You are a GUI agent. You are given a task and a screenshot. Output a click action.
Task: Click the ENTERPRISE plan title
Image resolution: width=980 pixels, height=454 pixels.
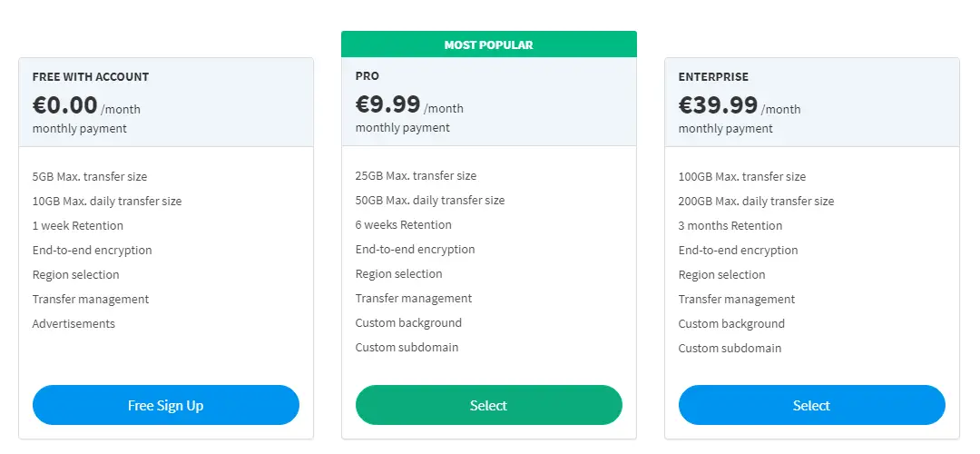coord(713,77)
